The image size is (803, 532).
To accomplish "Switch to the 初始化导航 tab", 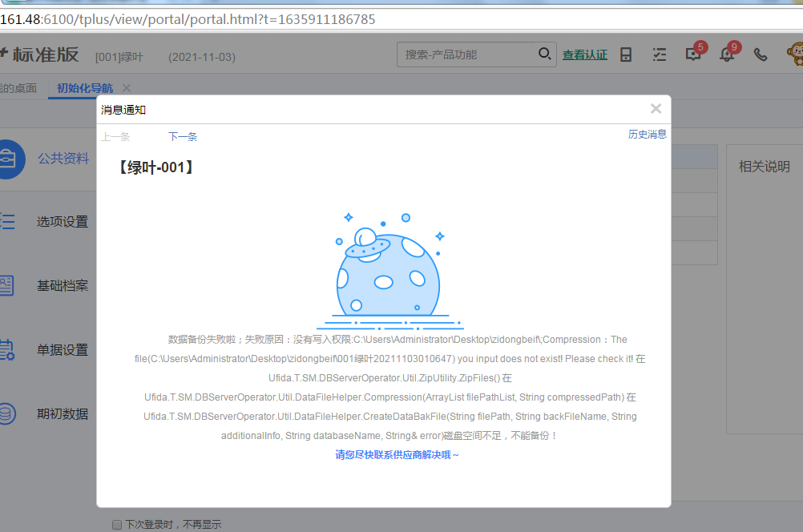I will [x=85, y=88].
